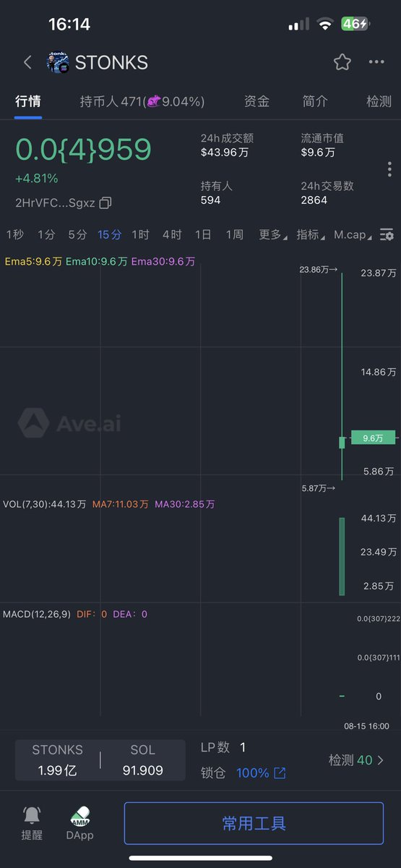The width and height of the screenshot is (401, 868).
Task: Open the three-dot more options menu
Action: coord(376,62)
